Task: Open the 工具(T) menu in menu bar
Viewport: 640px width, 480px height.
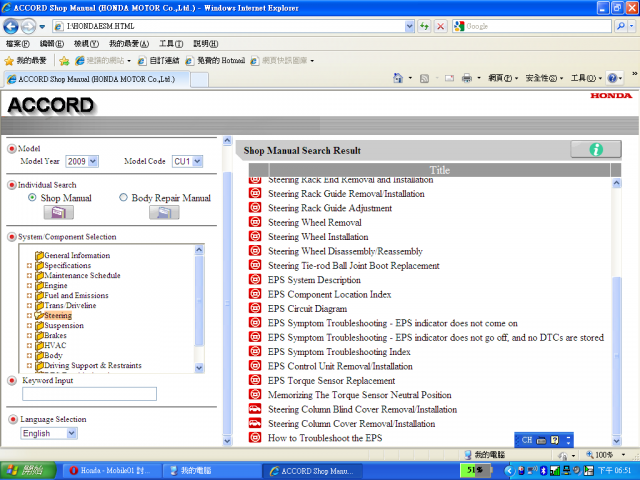Action: [x=171, y=44]
